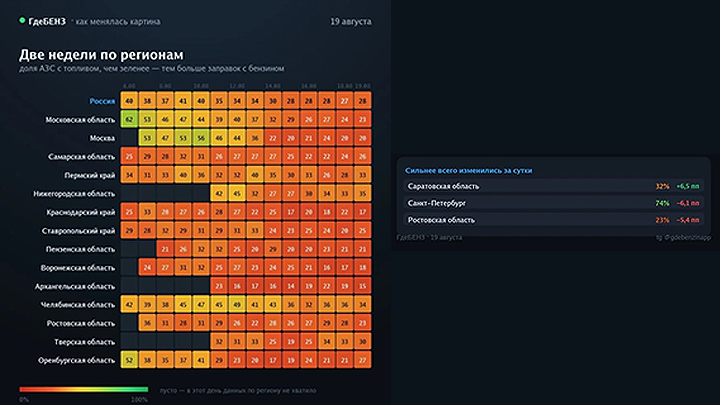The width and height of the screenshot is (720, 405).
Task: Click the −5,4 пп change value
Action: [x=688, y=220]
